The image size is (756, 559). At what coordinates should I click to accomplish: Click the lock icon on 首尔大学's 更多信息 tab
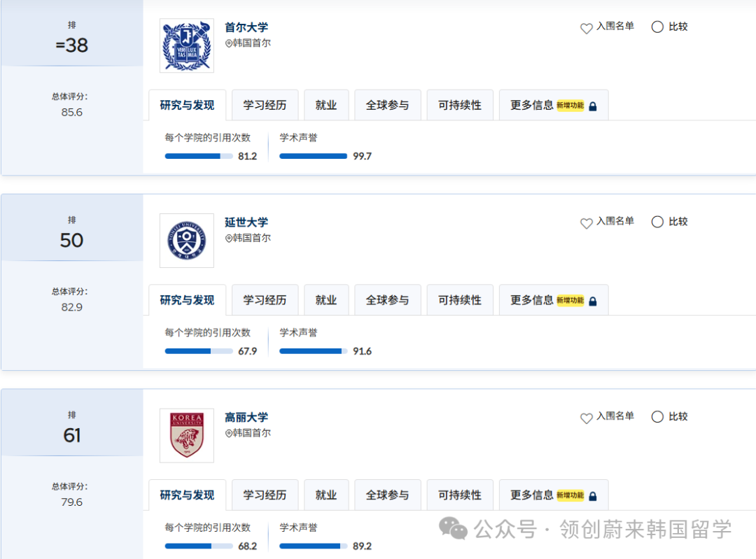[593, 106]
